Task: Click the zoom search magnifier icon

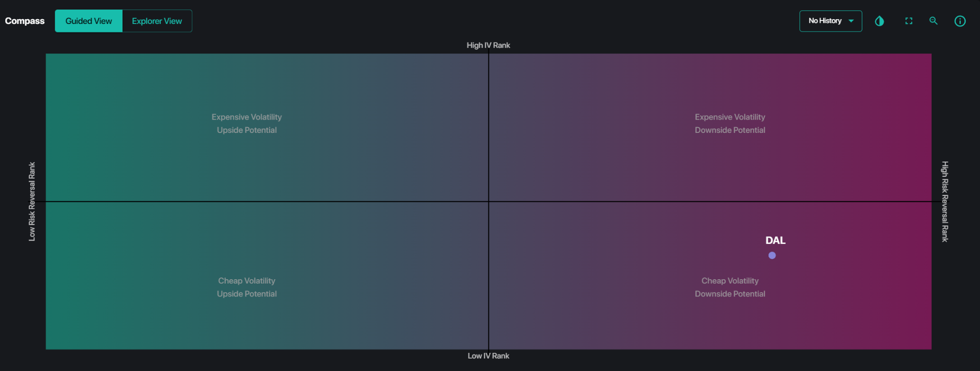Action: [x=934, y=21]
